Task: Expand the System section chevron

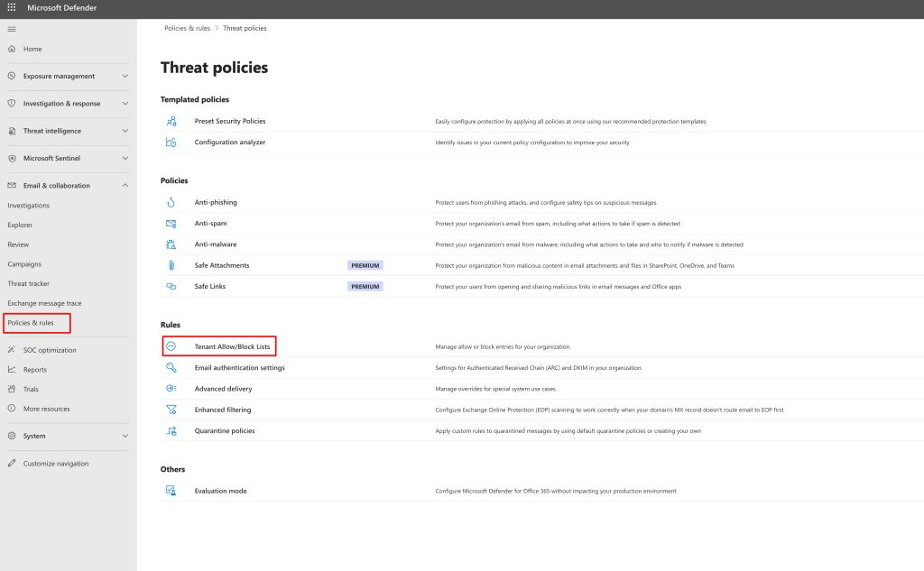Action: 125,436
